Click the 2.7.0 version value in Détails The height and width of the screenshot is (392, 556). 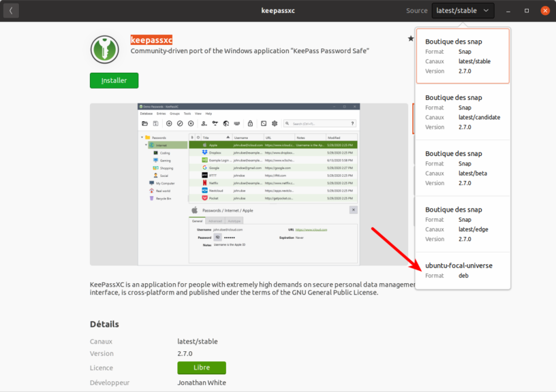click(x=185, y=353)
